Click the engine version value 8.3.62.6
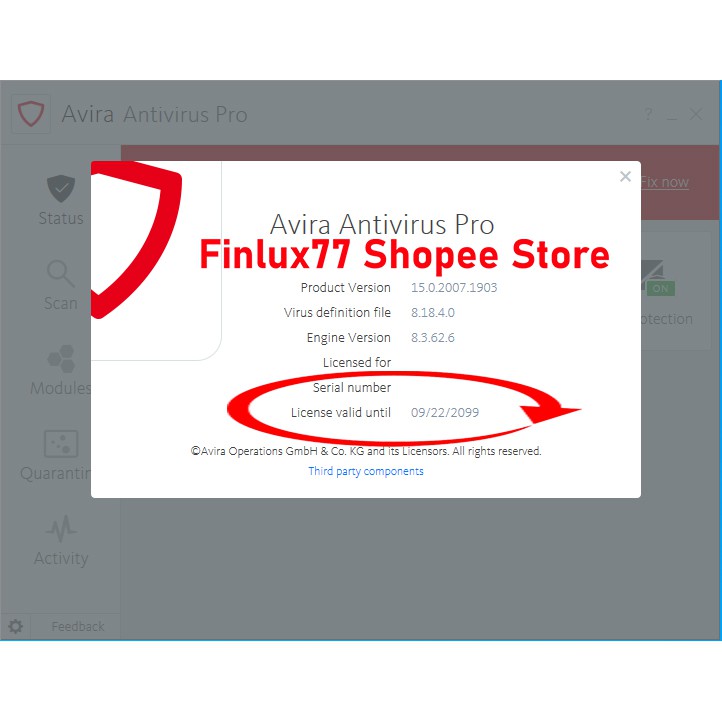Image resolution: width=722 pixels, height=722 pixels. pos(433,338)
